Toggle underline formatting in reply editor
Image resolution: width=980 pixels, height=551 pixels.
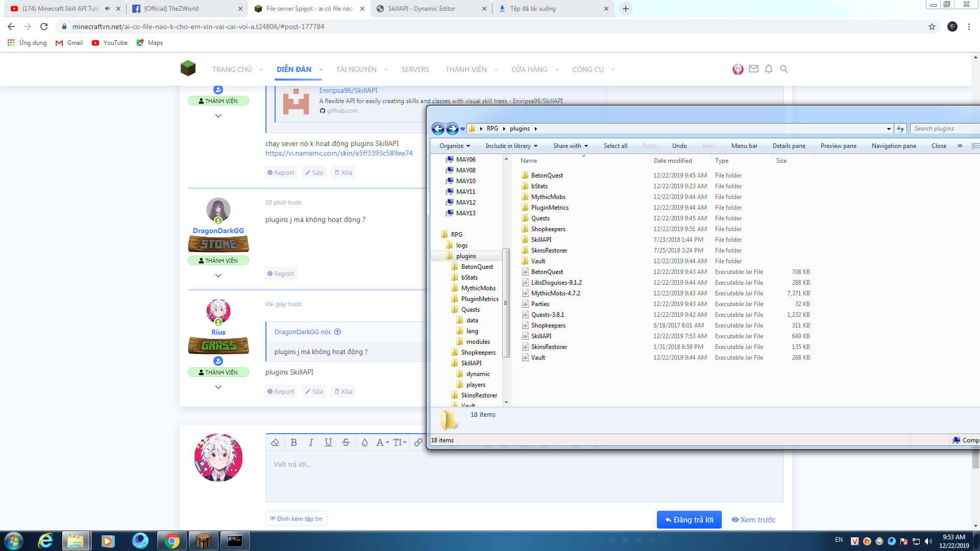tap(328, 442)
